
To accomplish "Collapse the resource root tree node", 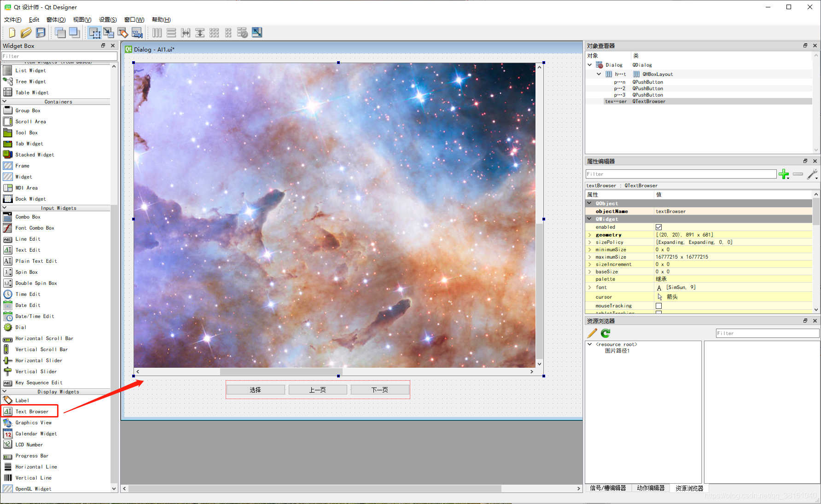I will point(589,344).
